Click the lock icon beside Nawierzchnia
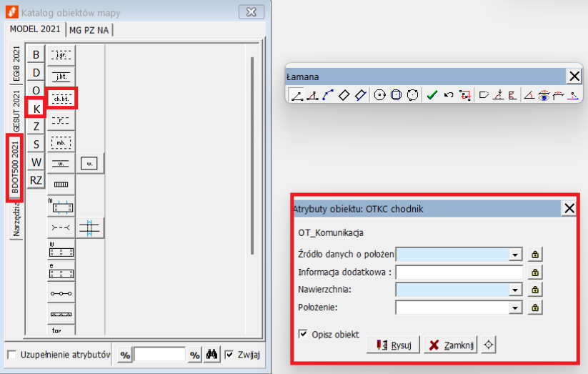588x374 pixels. click(534, 290)
